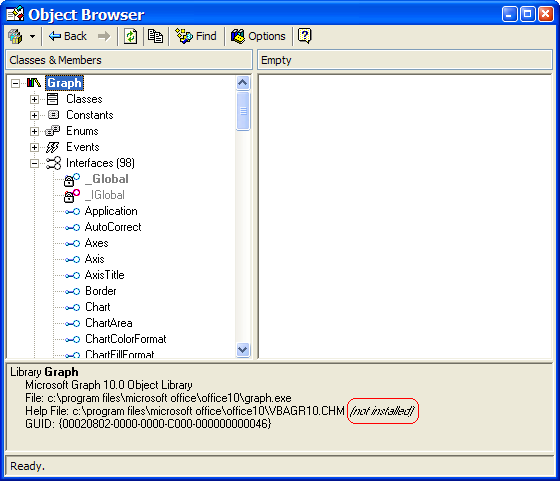This screenshot has width=560, height=481.
Task: Select the Application interface
Action: pos(111,211)
